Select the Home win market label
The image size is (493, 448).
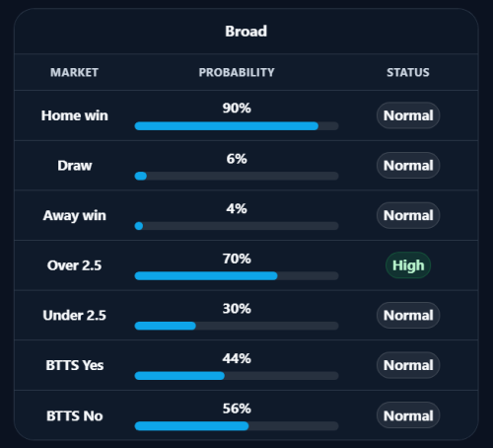click(x=74, y=115)
